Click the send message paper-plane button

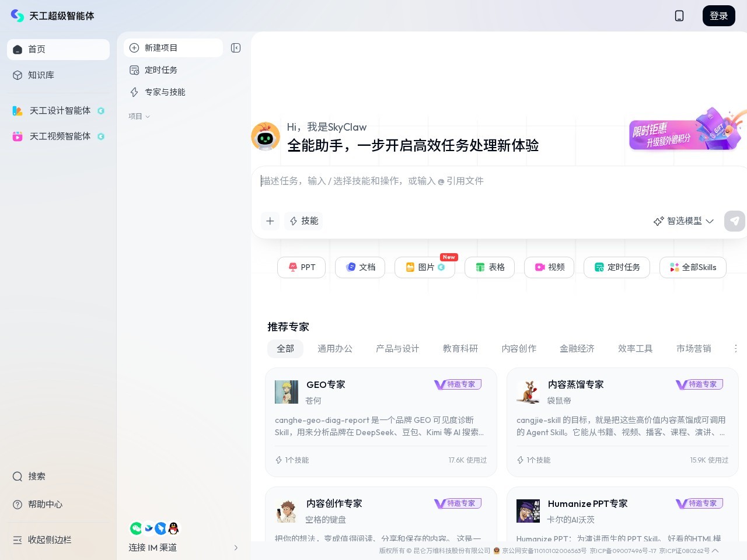tap(735, 221)
